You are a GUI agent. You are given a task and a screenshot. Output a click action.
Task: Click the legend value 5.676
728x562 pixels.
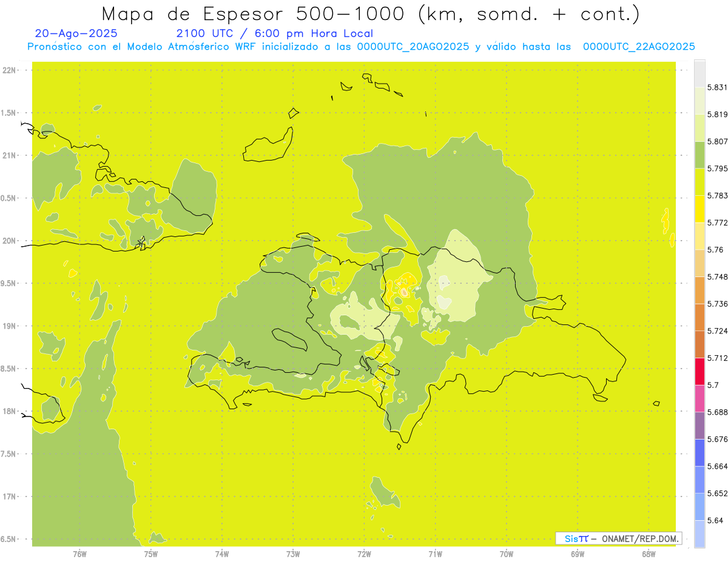pos(717,439)
